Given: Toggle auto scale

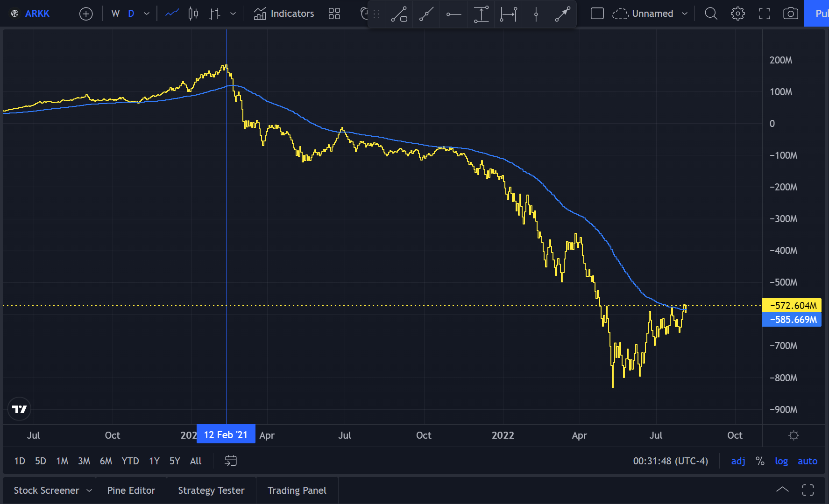Looking at the screenshot, I should click(808, 461).
